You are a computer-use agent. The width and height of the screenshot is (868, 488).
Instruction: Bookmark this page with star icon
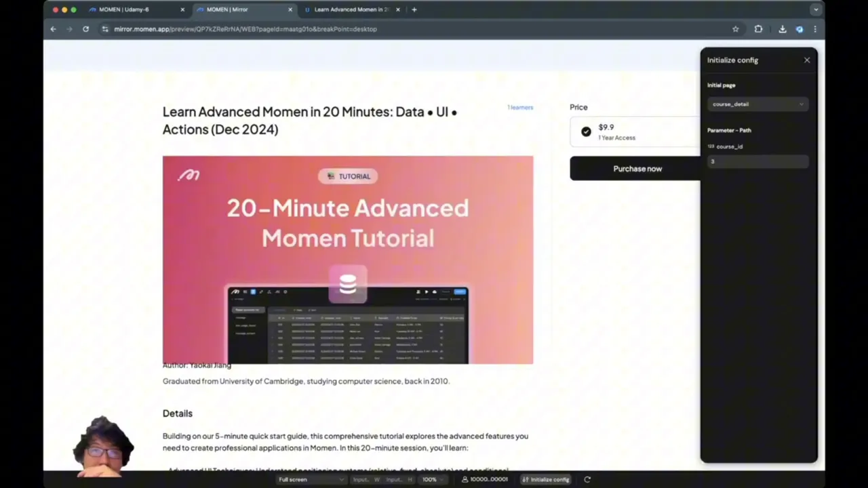point(736,29)
